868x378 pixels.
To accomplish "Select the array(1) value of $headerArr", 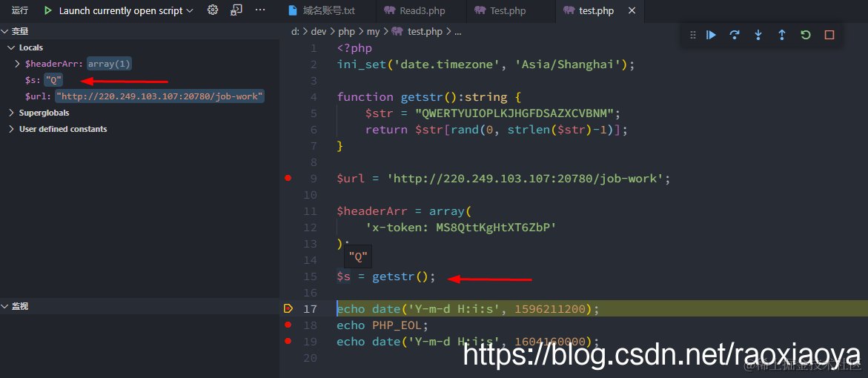I will (109, 64).
